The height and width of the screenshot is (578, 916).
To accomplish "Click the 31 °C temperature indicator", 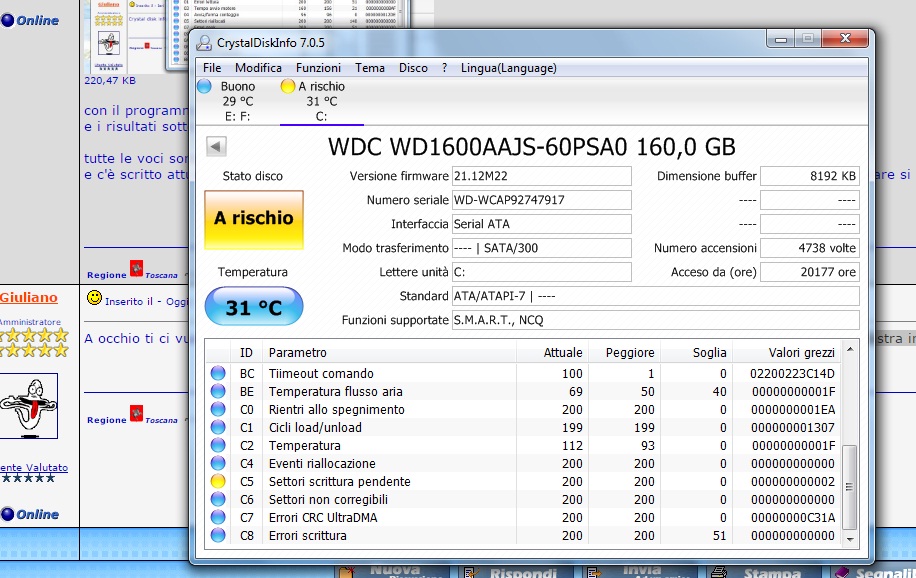I will click(254, 306).
